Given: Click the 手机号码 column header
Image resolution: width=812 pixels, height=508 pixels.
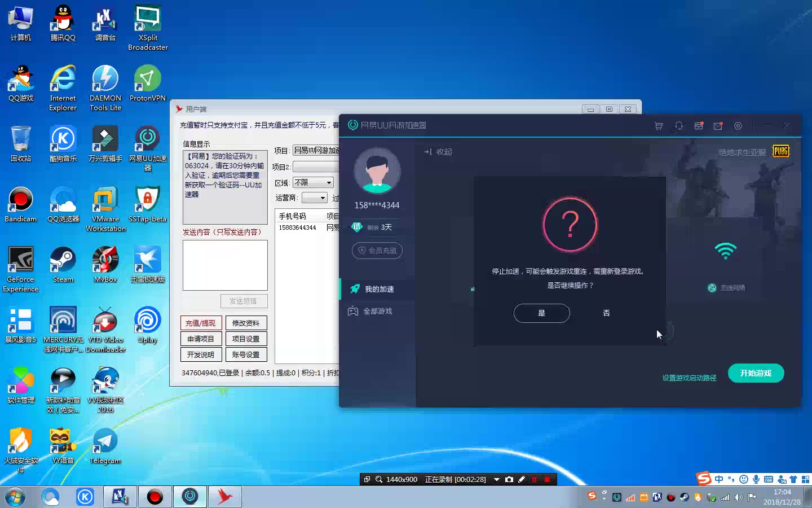Looking at the screenshot, I should coord(299,216).
